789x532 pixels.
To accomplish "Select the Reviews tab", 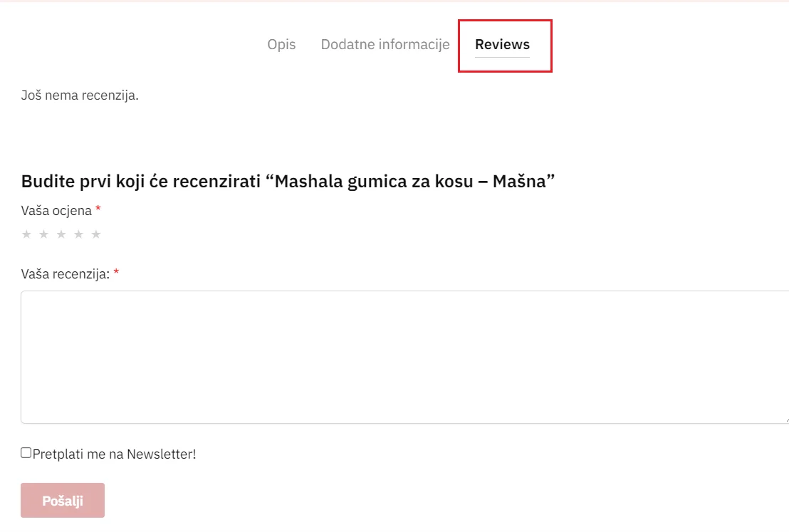I will pos(502,44).
